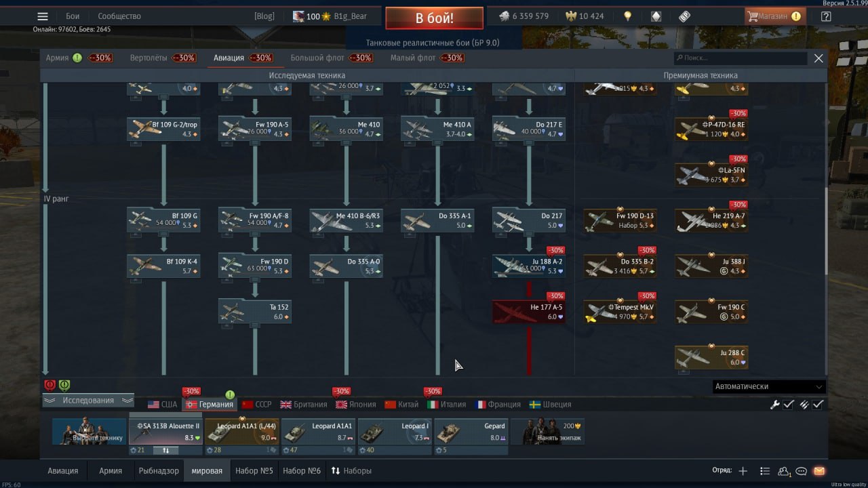Switch to the Набор №5 preset
868x488 pixels.
point(254,471)
